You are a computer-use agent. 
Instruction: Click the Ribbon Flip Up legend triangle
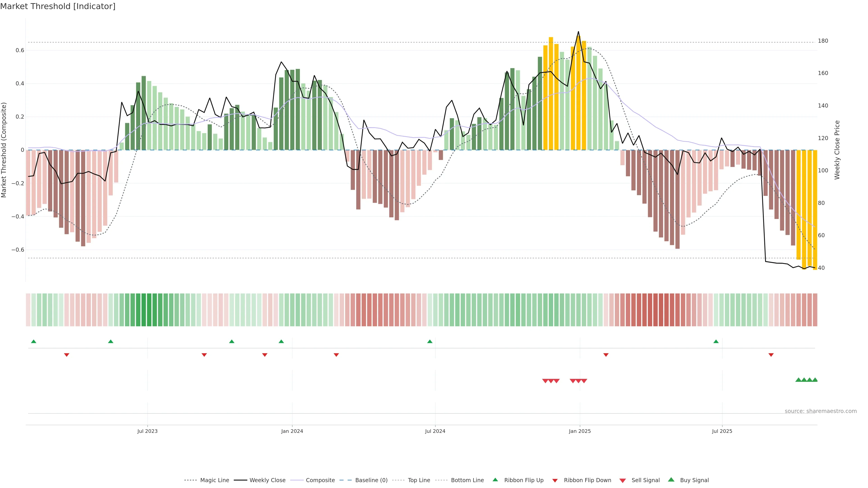(495, 480)
